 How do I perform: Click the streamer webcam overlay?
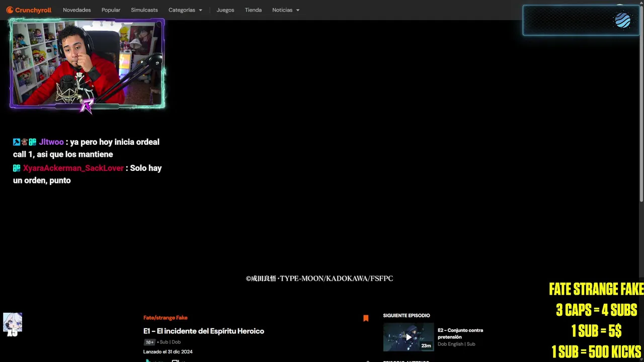pyautogui.click(x=87, y=64)
